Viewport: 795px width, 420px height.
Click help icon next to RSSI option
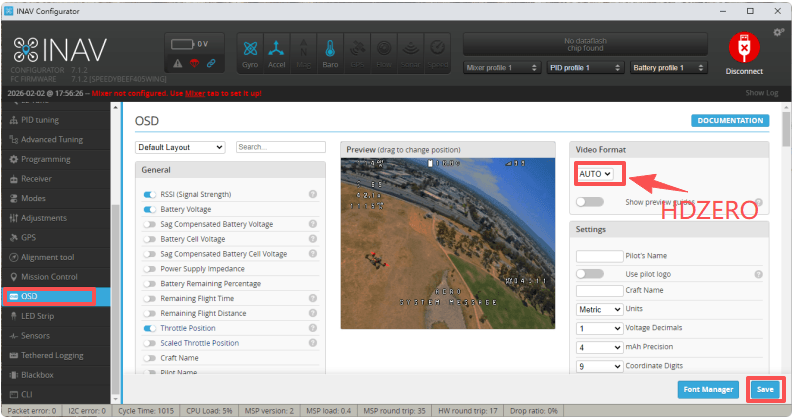pyautogui.click(x=313, y=195)
